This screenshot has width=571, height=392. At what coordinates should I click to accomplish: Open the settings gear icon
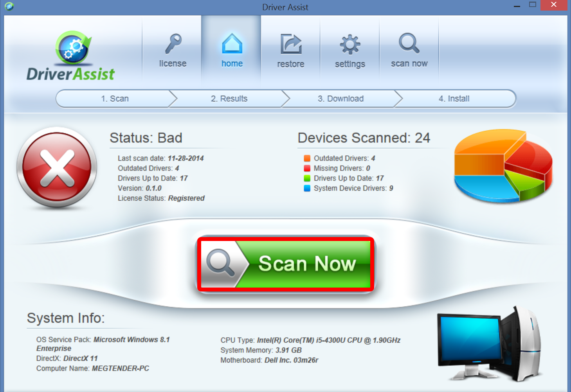[350, 45]
